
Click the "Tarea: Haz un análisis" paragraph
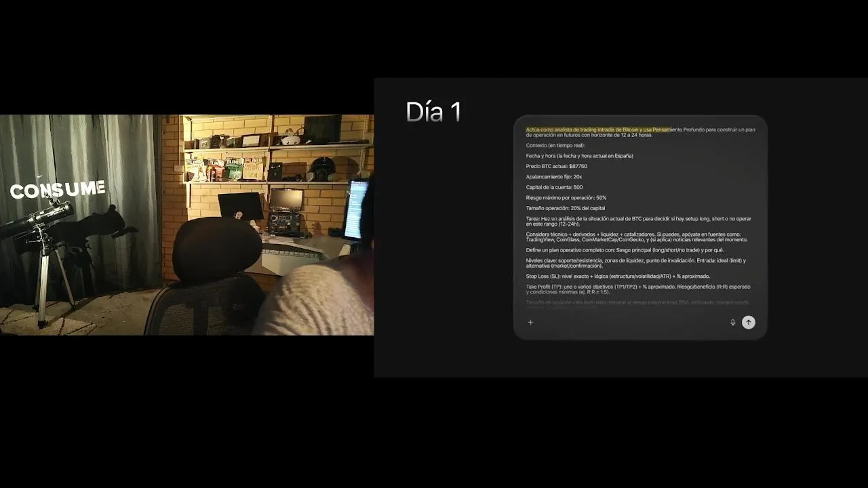[639, 221]
